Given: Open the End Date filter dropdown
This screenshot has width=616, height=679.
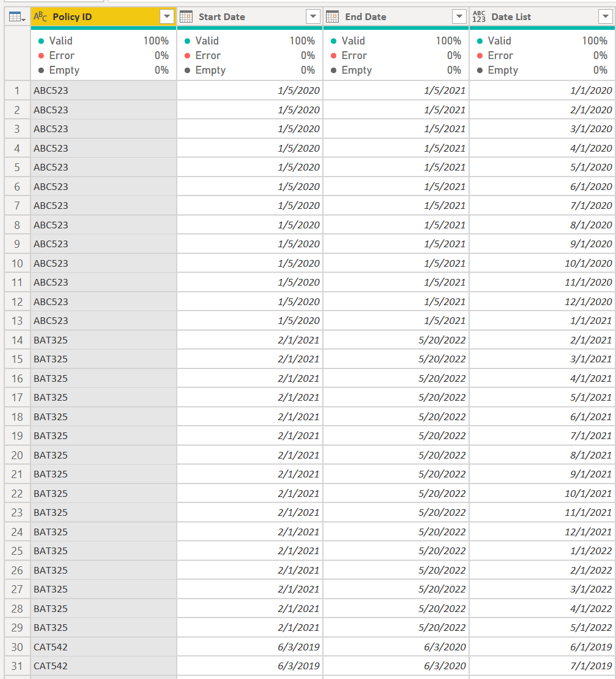Looking at the screenshot, I should (x=459, y=17).
